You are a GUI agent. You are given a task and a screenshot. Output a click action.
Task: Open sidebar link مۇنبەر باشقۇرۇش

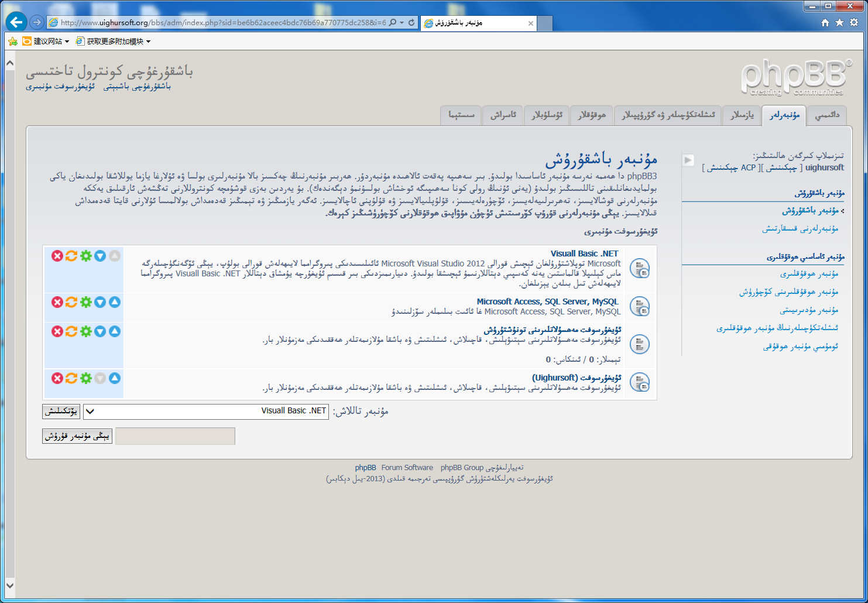click(811, 211)
